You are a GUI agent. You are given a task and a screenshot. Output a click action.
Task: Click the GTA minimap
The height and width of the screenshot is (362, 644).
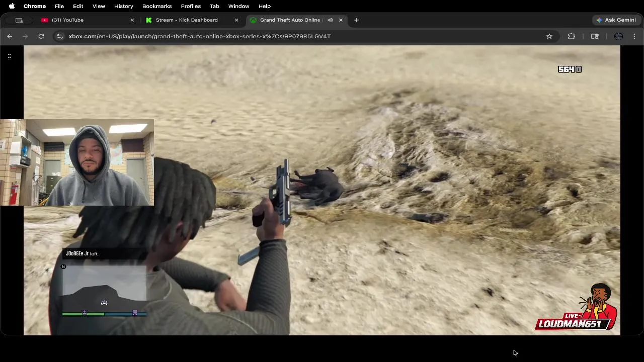pos(105,288)
